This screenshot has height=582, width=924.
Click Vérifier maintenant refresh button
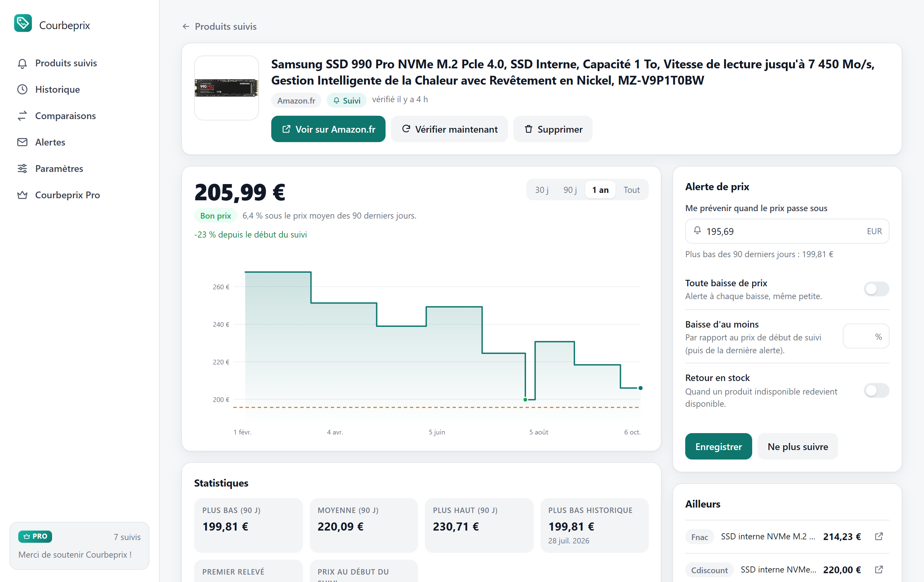click(x=449, y=129)
